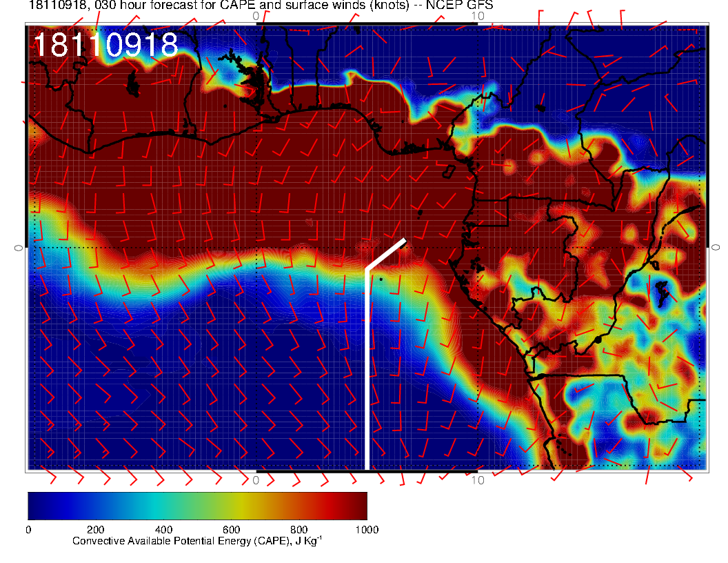Click the CAPE color scale bar
This screenshot has height=563, width=728.
[x=197, y=506]
